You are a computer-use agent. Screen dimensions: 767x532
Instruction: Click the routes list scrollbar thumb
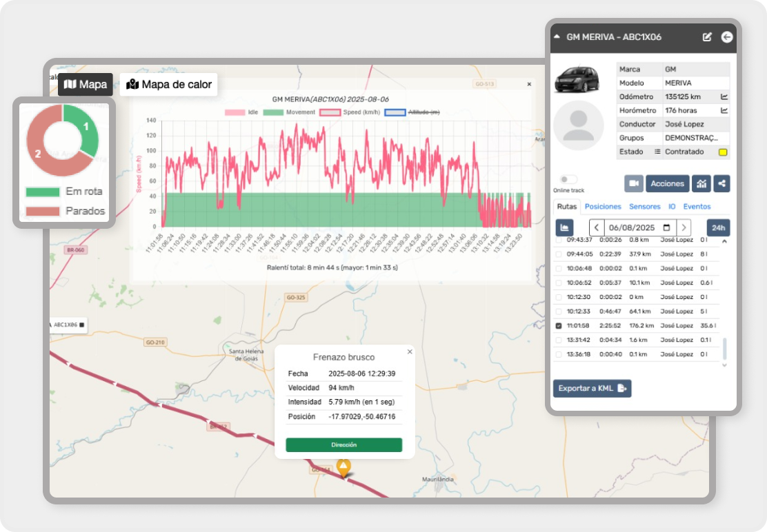tap(724, 349)
